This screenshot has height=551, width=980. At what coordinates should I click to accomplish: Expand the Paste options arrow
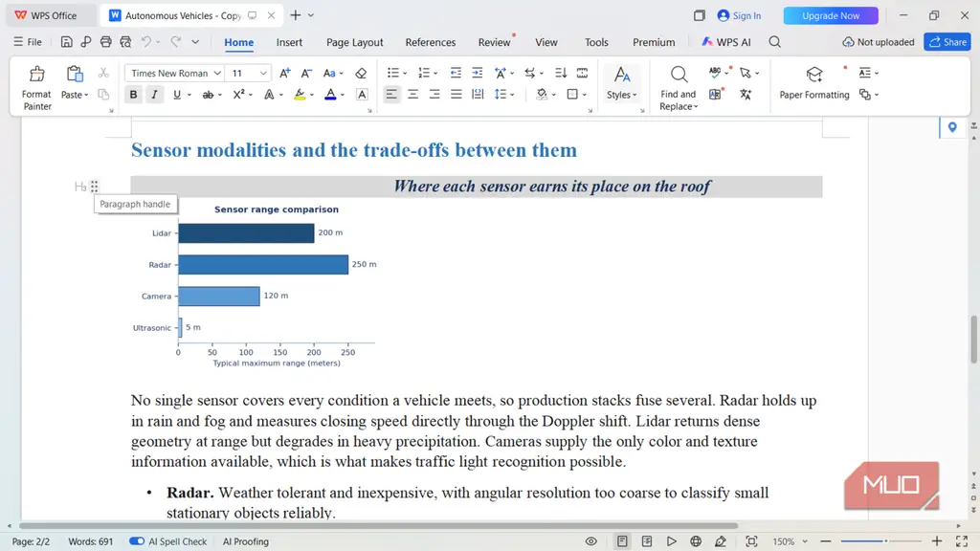point(86,95)
